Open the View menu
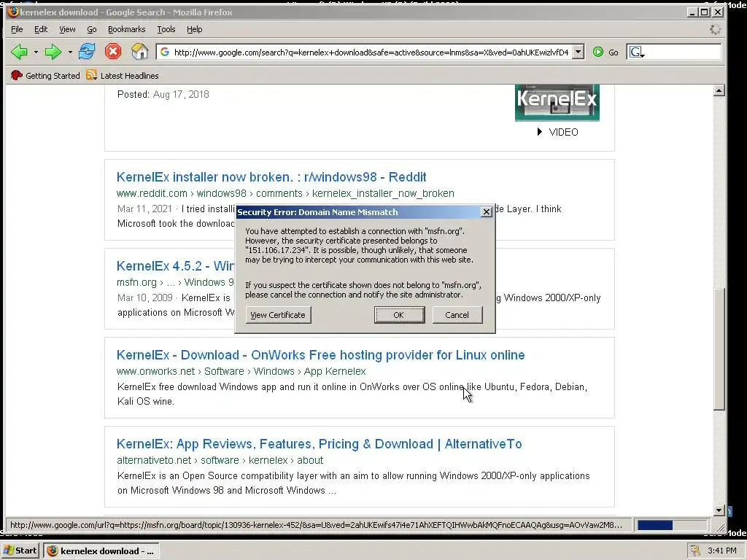747x560 pixels. coord(67,29)
